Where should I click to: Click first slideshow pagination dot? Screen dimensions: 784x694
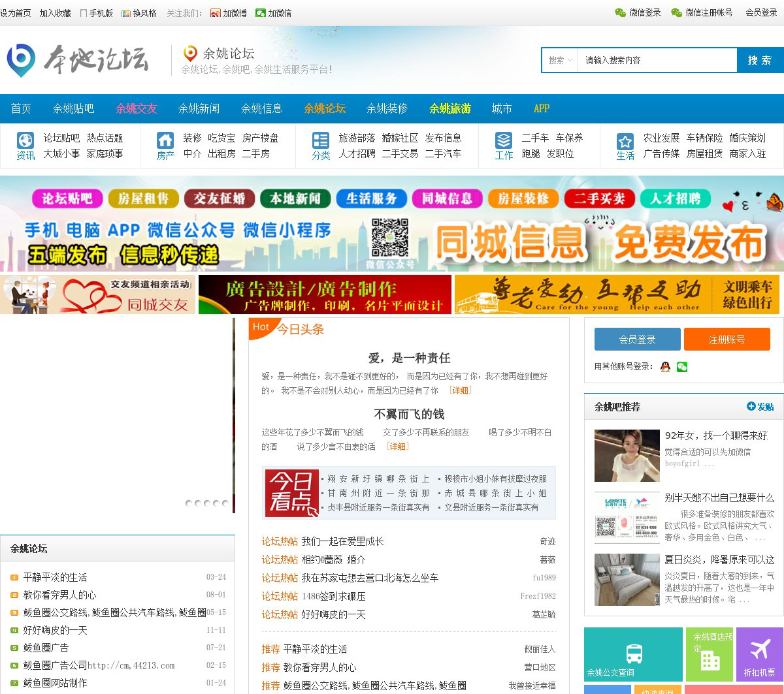tap(189, 503)
